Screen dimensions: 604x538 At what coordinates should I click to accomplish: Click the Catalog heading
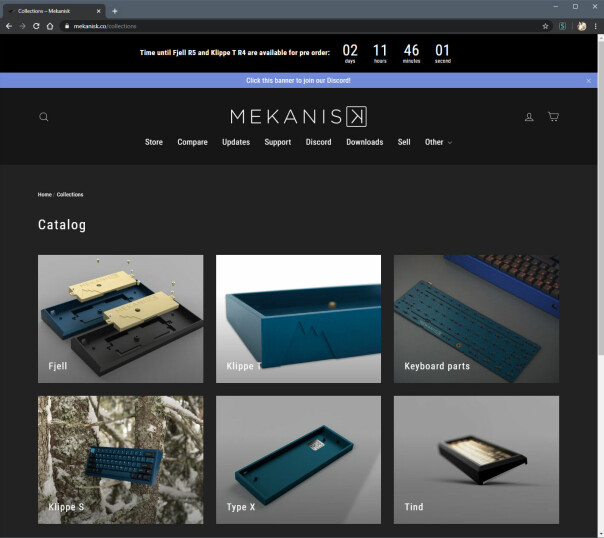62,225
